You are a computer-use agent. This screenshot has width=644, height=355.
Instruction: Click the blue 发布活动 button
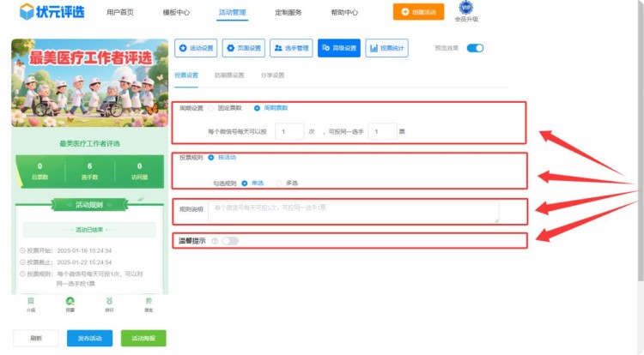click(x=89, y=338)
